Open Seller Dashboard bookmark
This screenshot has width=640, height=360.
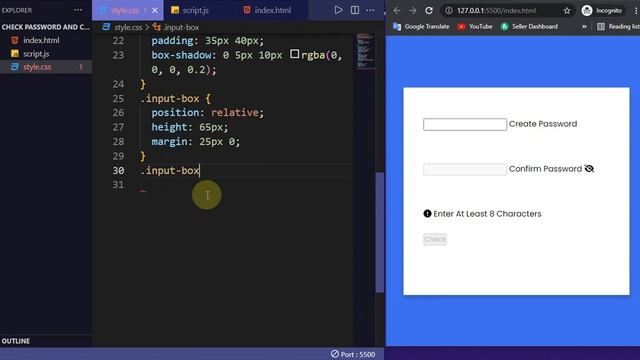coord(529,27)
